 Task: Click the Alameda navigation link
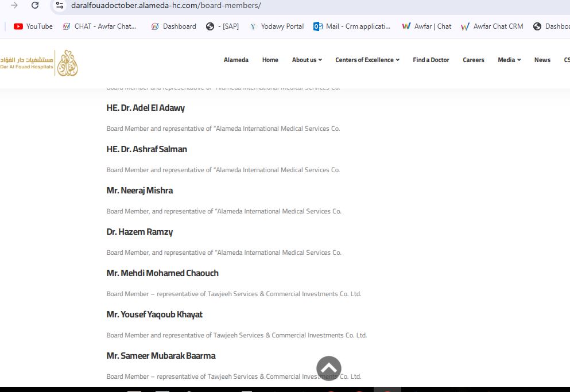pos(236,60)
